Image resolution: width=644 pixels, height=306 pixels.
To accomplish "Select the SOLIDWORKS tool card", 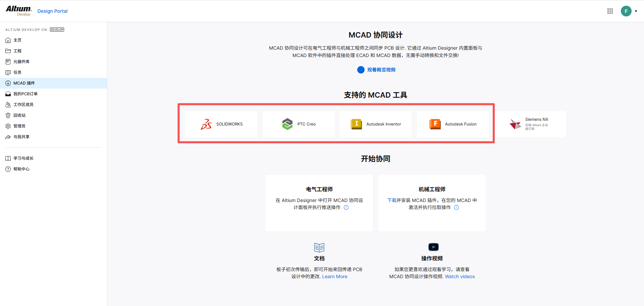I will [x=221, y=124].
